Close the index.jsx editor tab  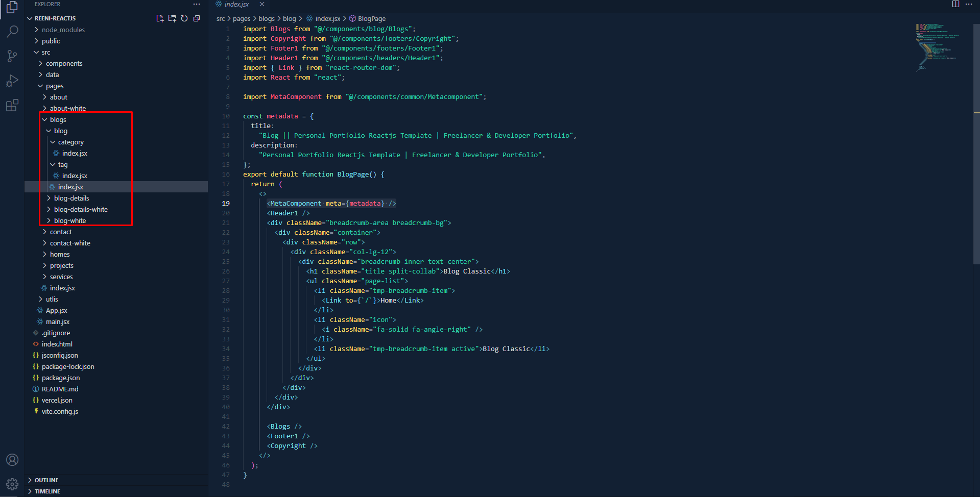pyautogui.click(x=262, y=4)
